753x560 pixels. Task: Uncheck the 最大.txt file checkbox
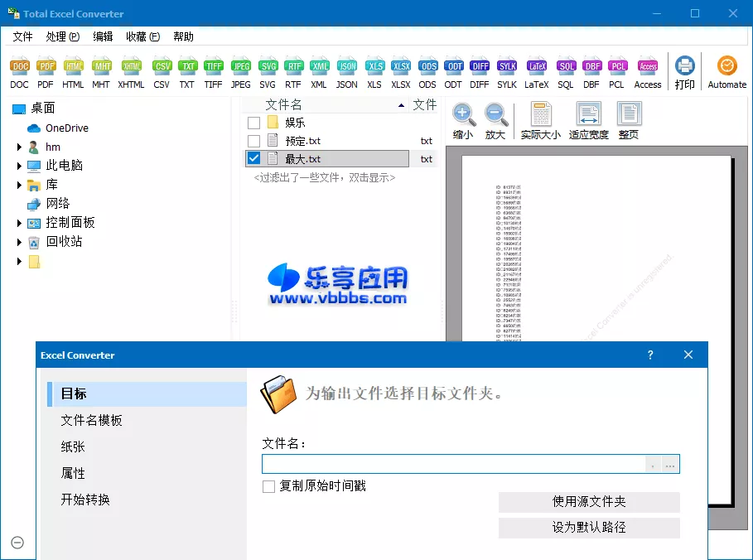[x=254, y=158]
